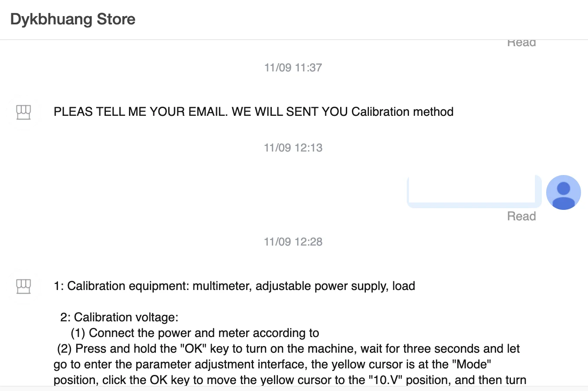
Task: Click the 11/09 11:37 timestamp
Action: click(293, 67)
